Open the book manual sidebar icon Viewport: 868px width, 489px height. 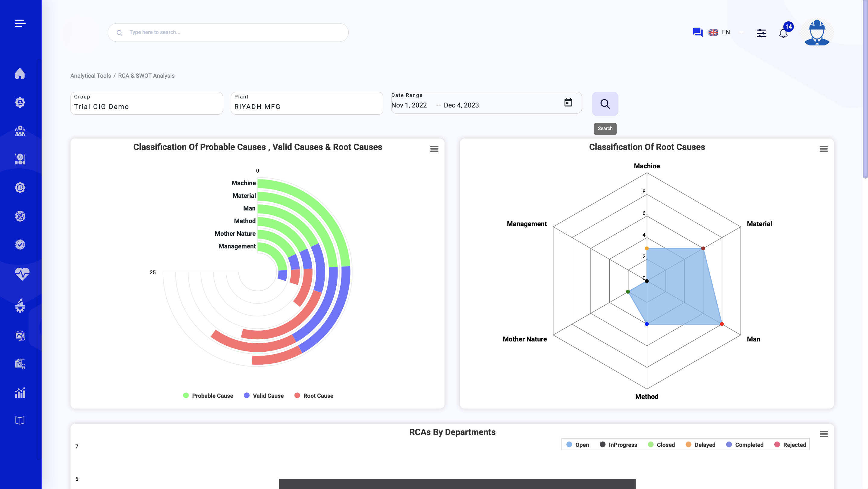(20, 420)
